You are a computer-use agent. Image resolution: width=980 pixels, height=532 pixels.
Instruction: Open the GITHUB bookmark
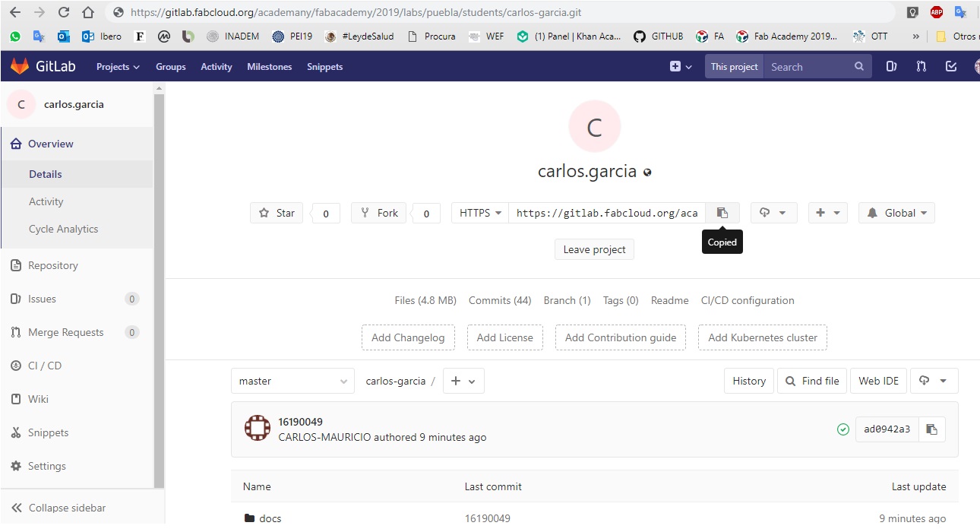pyautogui.click(x=659, y=36)
